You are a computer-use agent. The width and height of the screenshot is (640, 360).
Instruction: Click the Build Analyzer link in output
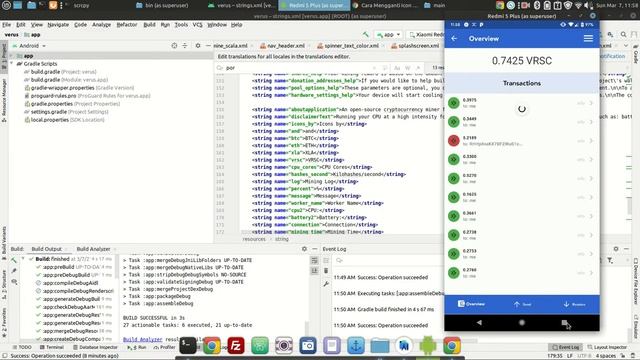click(x=142, y=339)
